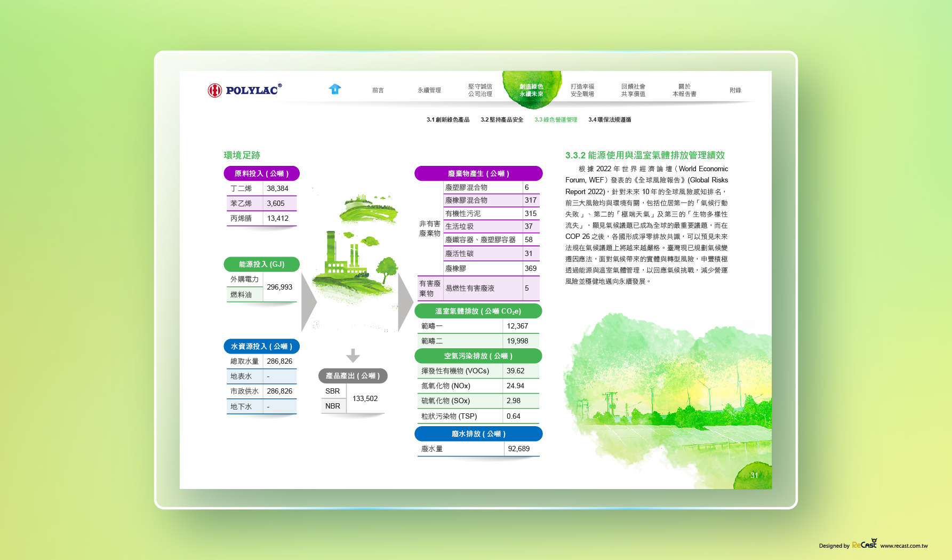The image size is (952, 560).
Task: Open the 附錄 navigation tab
Action: [x=735, y=90]
